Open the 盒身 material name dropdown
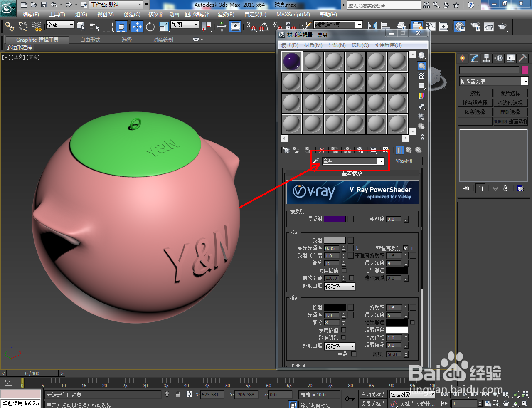Viewport: 532px width, 408px height. click(381, 161)
